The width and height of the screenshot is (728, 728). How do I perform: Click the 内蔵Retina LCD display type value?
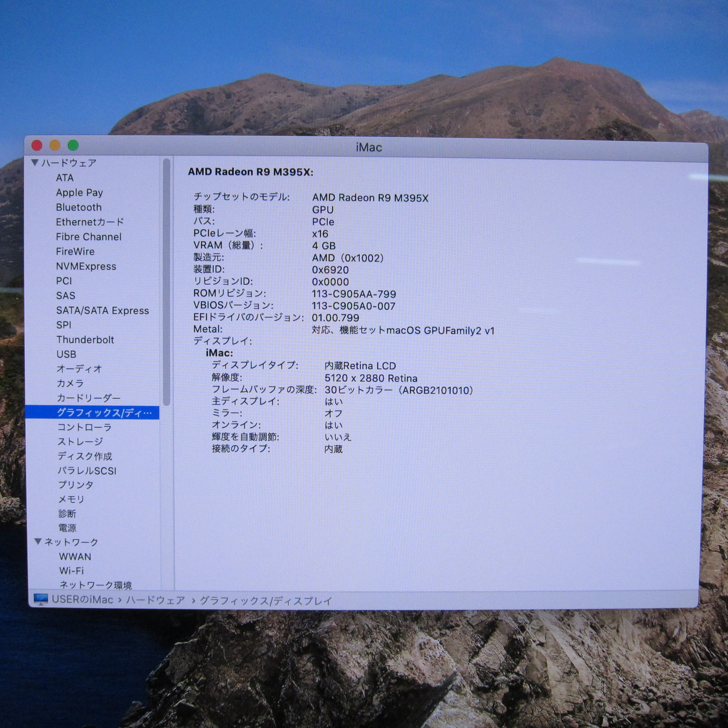(x=360, y=366)
